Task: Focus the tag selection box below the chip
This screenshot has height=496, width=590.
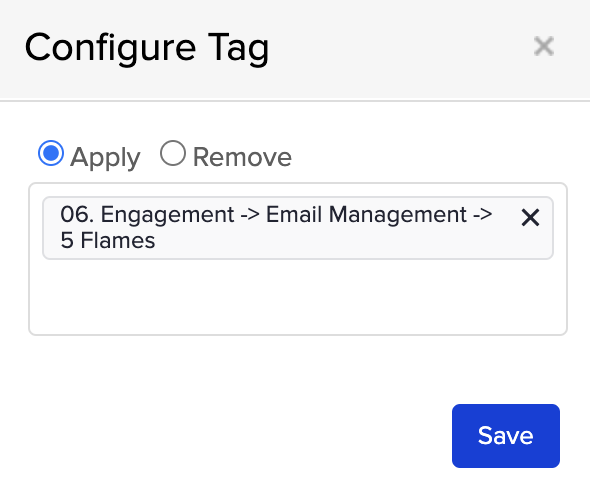Action: point(298,297)
